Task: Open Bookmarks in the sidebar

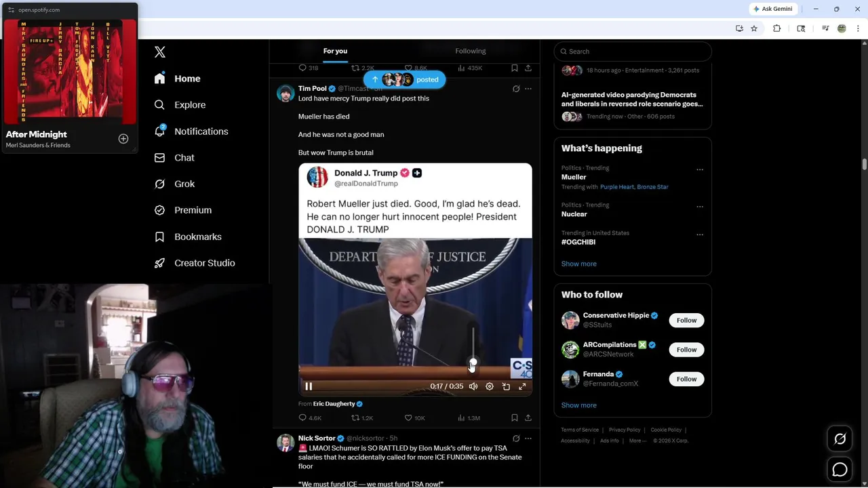Action: 188,237
